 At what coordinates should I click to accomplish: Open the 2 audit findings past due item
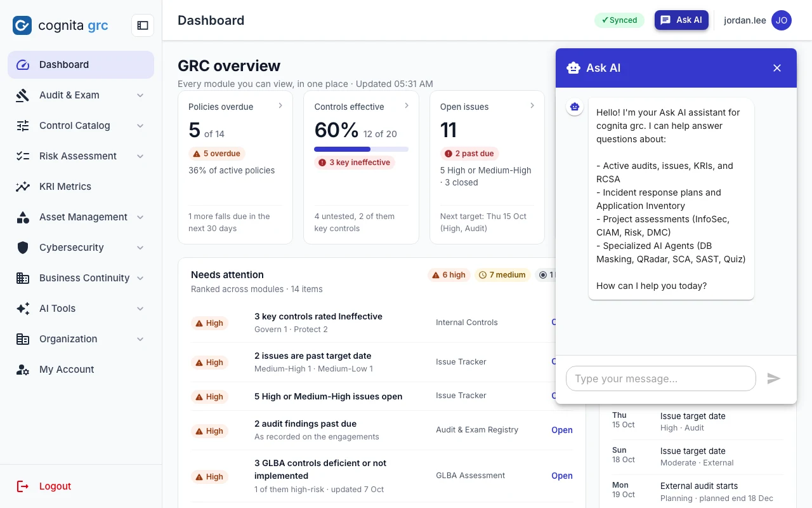pos(562,430)
